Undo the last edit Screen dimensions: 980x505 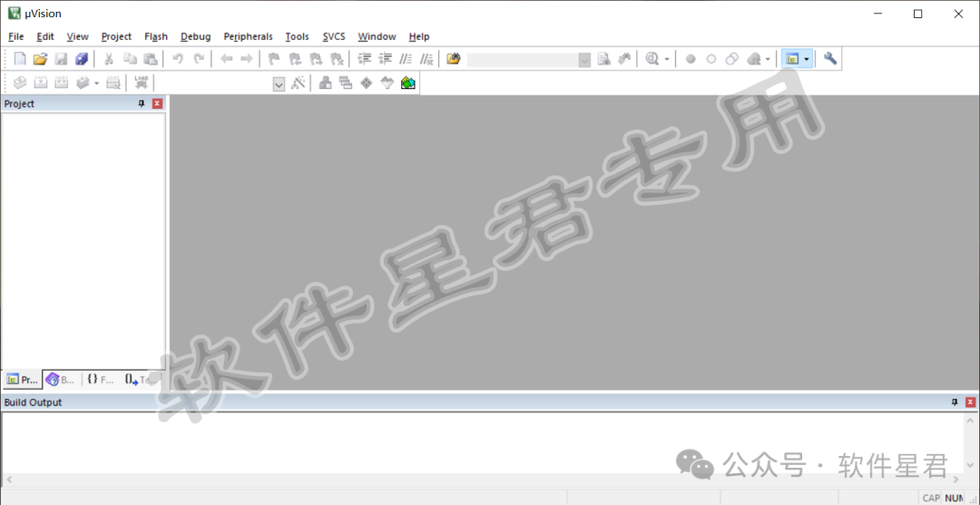[x=178, y=59]
